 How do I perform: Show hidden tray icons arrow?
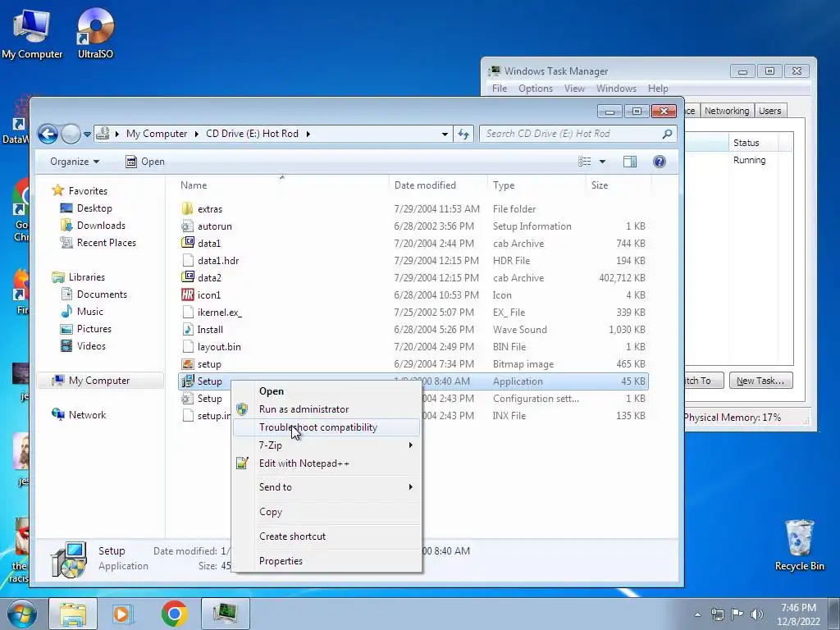click(697, 614)
